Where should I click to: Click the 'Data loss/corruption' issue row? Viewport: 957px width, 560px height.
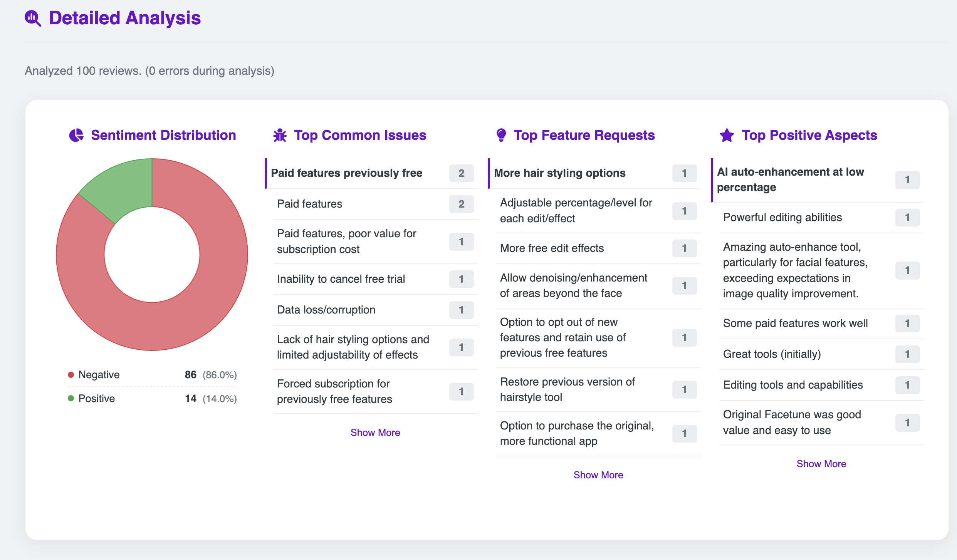tap(326, 310)
